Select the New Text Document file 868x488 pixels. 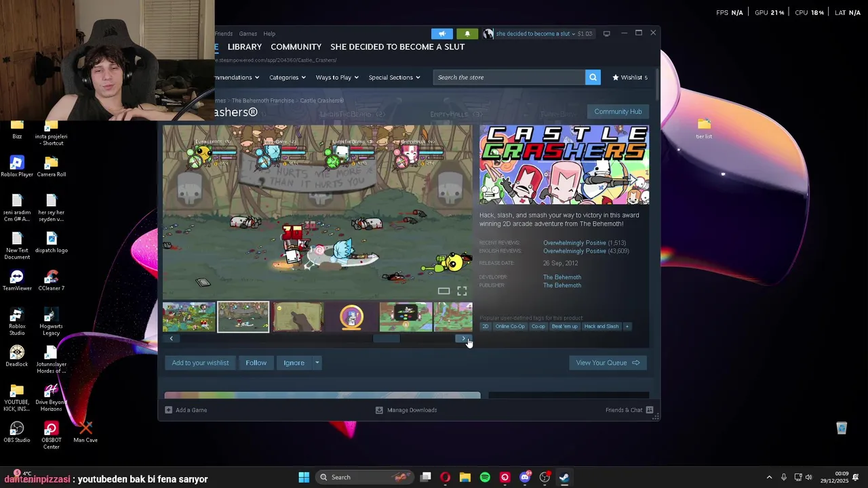point(17,245)
